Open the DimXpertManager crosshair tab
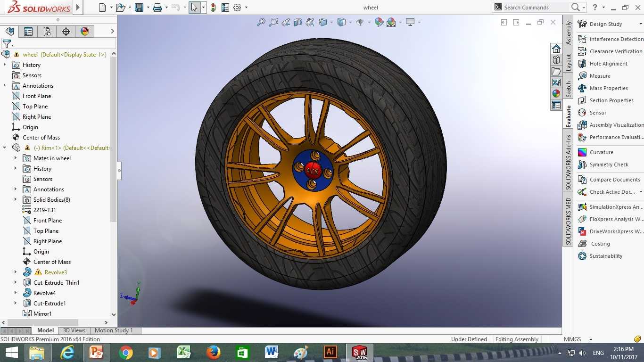Screen dimensions: 644x362 point(66,32)
